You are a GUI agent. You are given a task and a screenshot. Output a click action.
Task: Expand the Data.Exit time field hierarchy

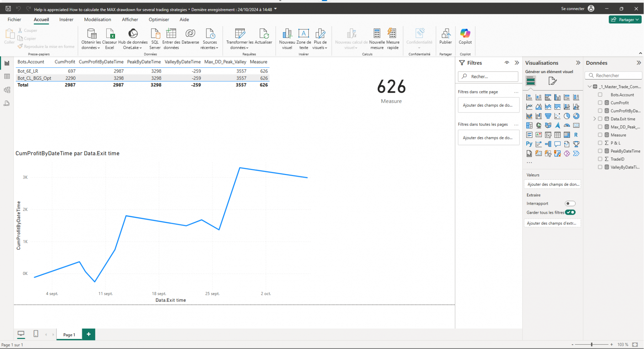click(x=595, y=119)
